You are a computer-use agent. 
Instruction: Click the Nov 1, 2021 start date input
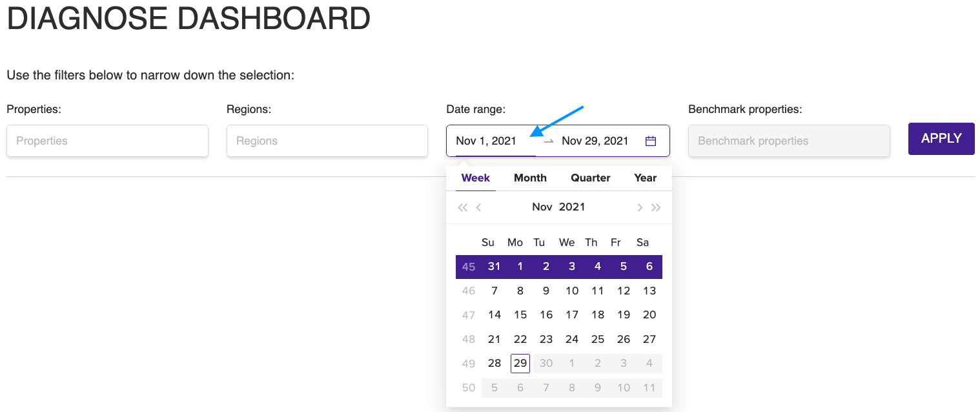[486, 141]
